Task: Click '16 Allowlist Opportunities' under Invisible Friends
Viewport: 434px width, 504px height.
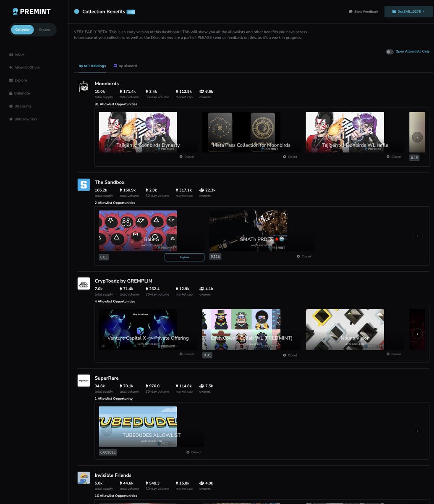Action: click(x=116, y=496)
